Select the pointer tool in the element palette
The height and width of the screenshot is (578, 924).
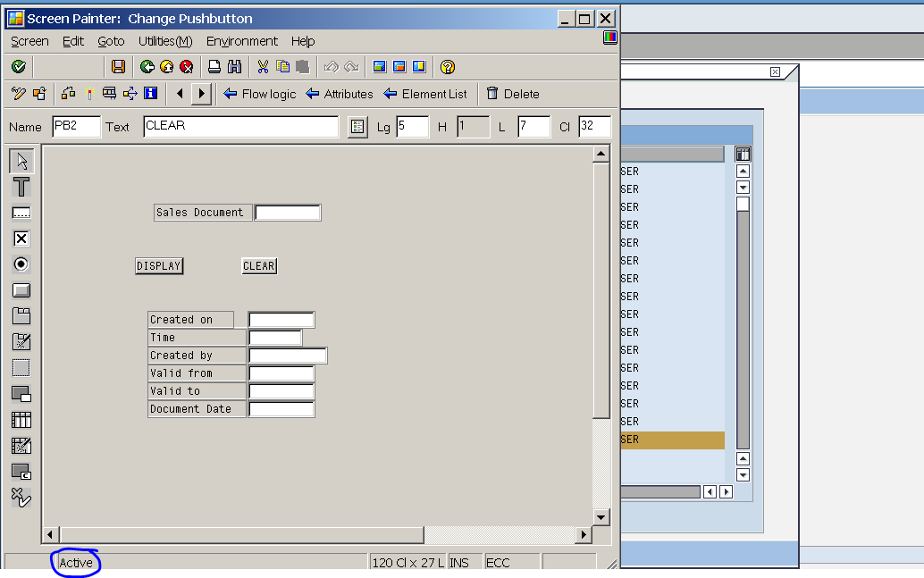tap(20, 161)
